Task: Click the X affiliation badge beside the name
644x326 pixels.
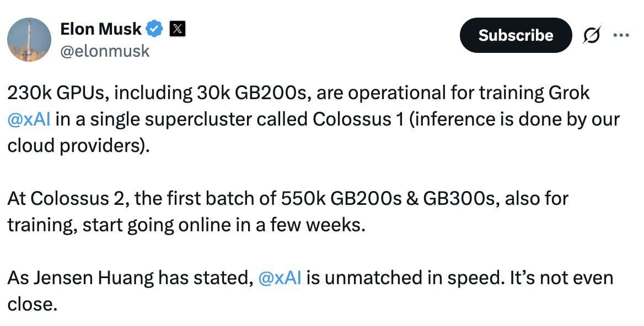Action: (176, 29)
